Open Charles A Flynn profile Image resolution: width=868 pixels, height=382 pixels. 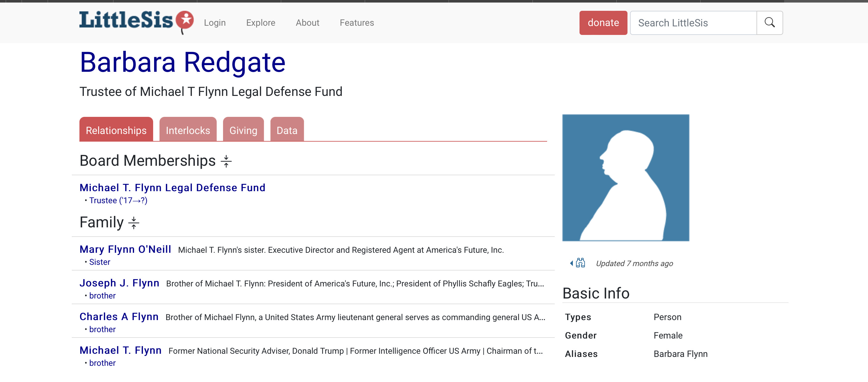tap(119, 316)
